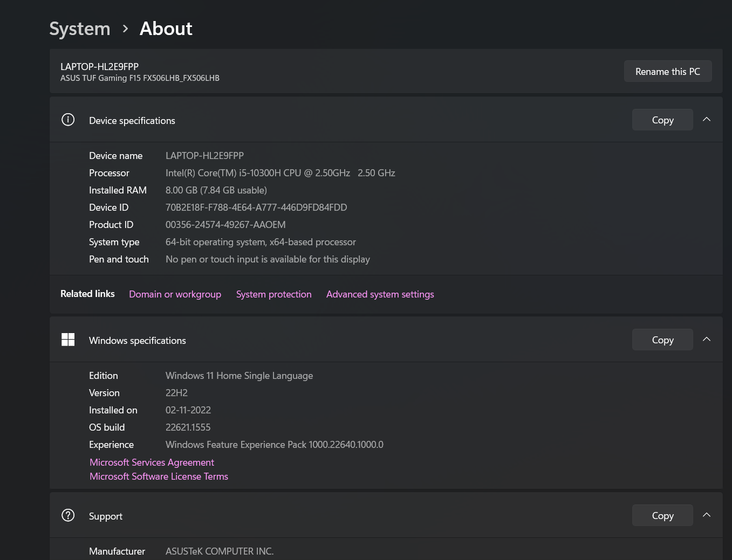Screen dimensions: 732x560
Task: Go back to System breadcrumb
Action: pos(80,29)
